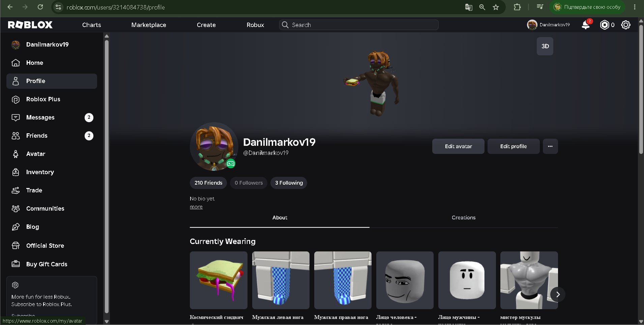Image resolution: width=644 pixels, height=325 pixels.
Task: Toggle the 3D avatar view
Action: click(545, 46)
